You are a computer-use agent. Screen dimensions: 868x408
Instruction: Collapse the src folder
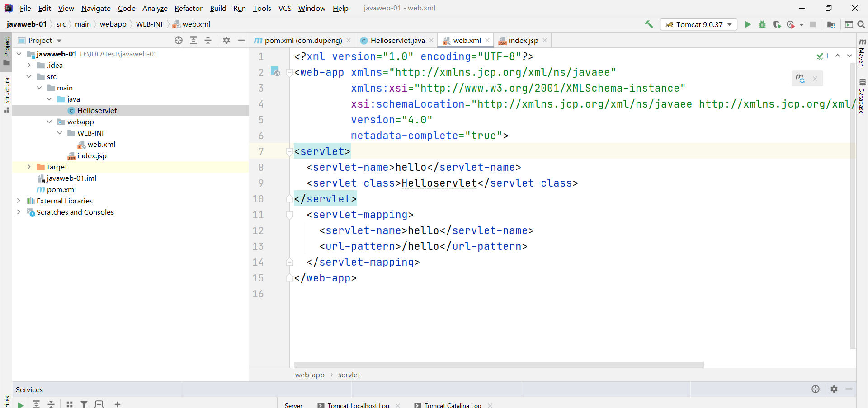click(29, 76)
